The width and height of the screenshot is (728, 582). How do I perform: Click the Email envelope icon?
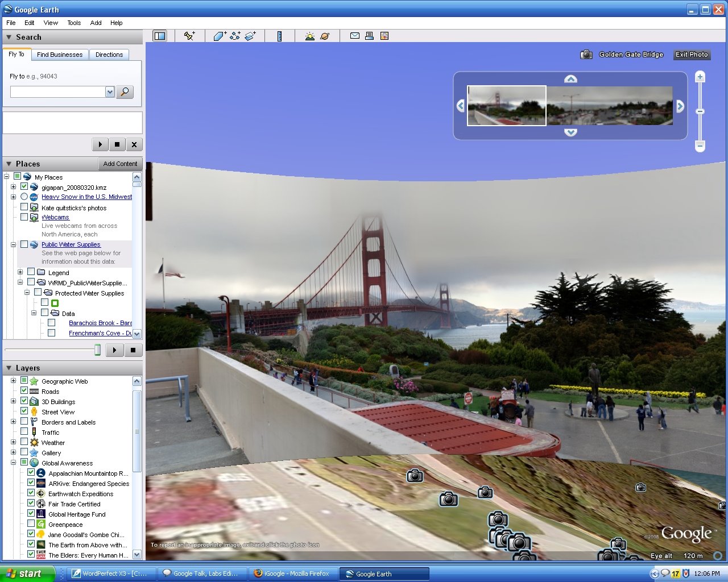pos(355,36)
